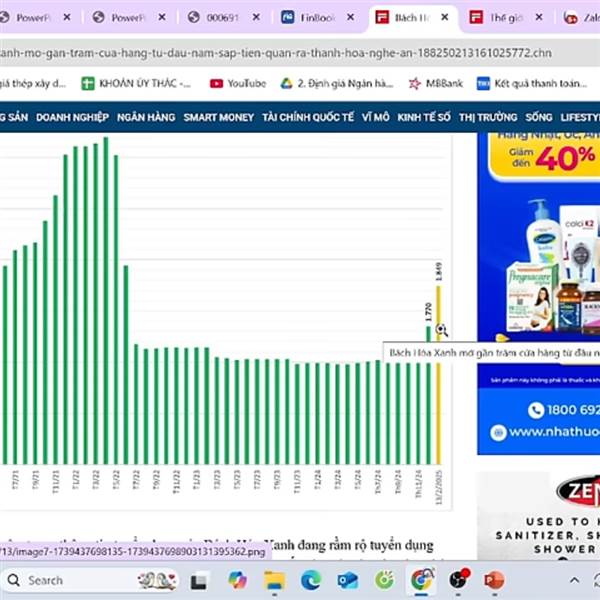The height and width of the screenshot is (600, 600).
Task: Switch to the Thế giới tab
Action: [x=499, y=18]
